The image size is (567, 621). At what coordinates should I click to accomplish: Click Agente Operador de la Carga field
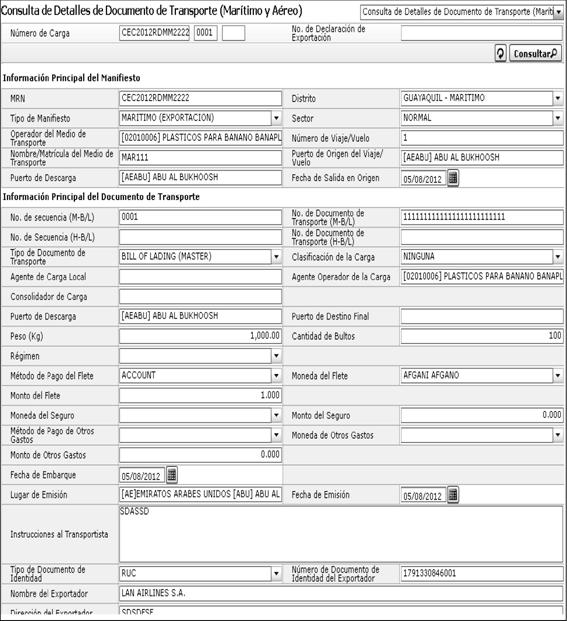[x=482, y=276]
